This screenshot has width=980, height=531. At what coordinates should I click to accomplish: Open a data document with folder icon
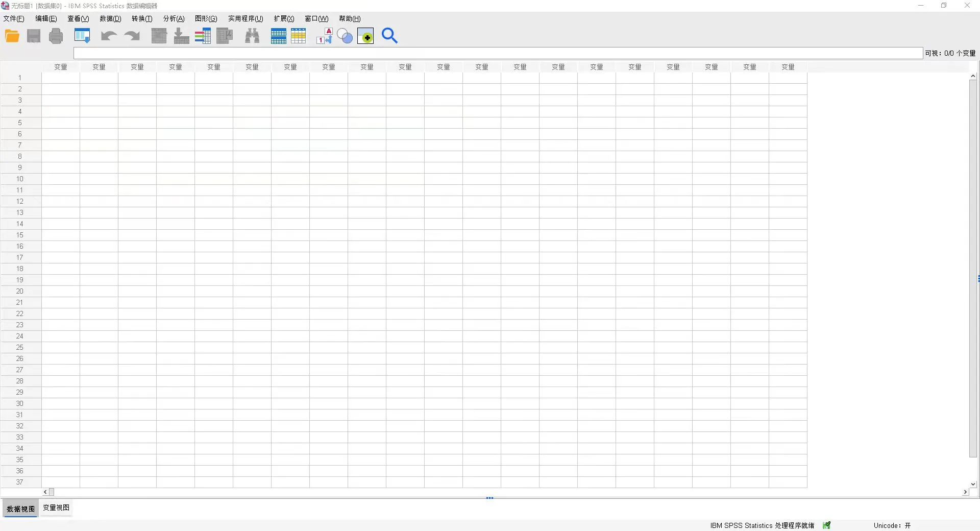click(12, 36)
